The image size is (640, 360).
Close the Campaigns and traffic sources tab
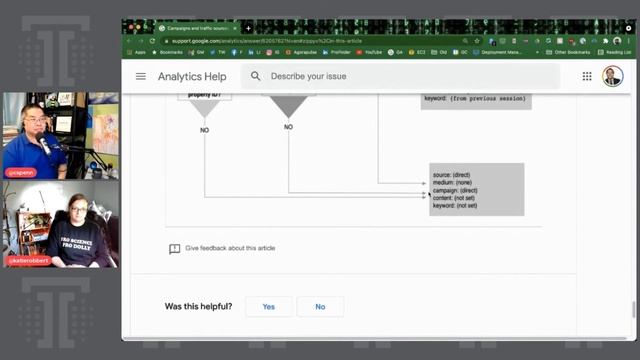pos(235,28)
